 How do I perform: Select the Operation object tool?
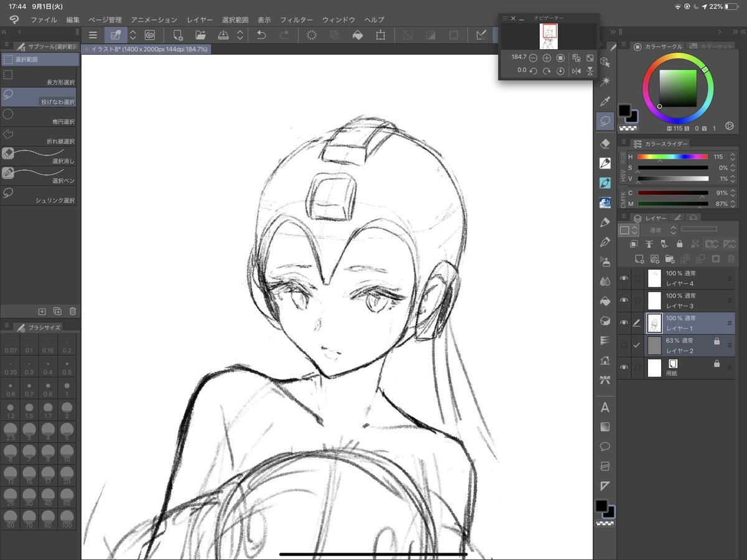[604, 62]
